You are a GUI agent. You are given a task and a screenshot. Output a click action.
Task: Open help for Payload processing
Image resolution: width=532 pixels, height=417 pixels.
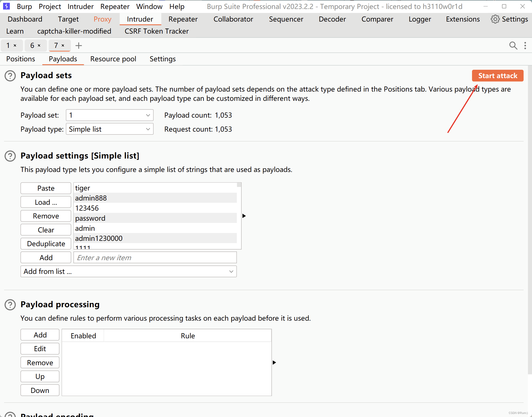click(10, 305)
